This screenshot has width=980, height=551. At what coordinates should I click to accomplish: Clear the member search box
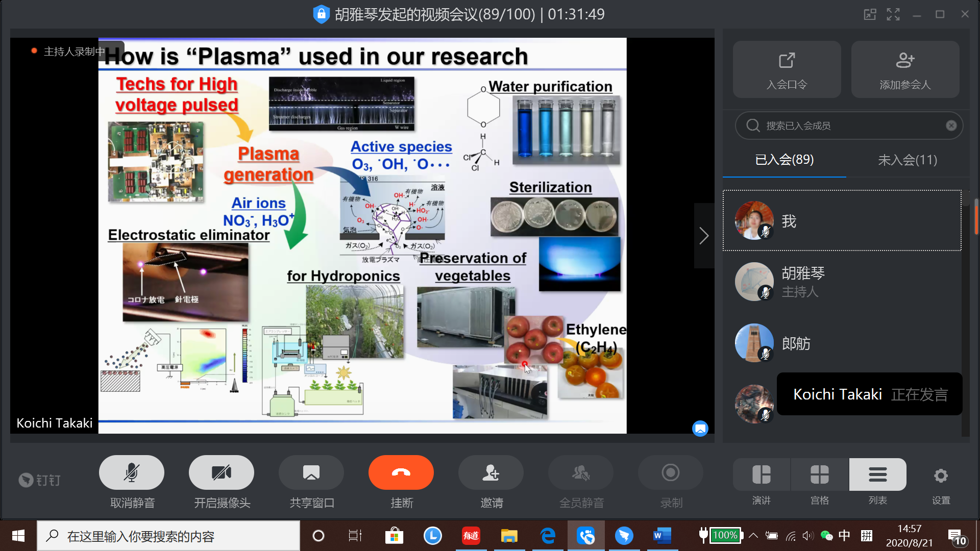[951, 126]
